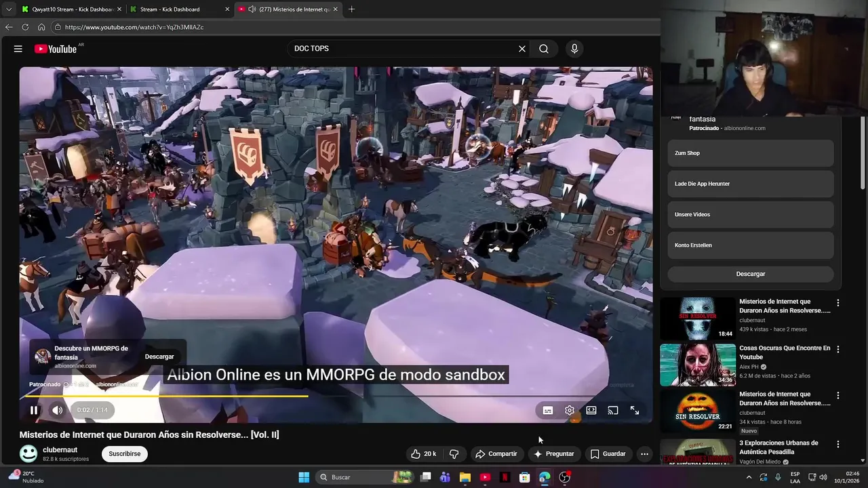Open options menu for Exploraciones Urbanas video
868x488 pixels.
tap(838, 444)
